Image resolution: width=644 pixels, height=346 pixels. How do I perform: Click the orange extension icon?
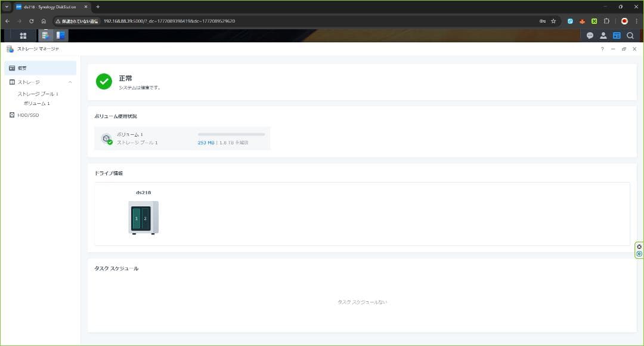coord(582,21)
